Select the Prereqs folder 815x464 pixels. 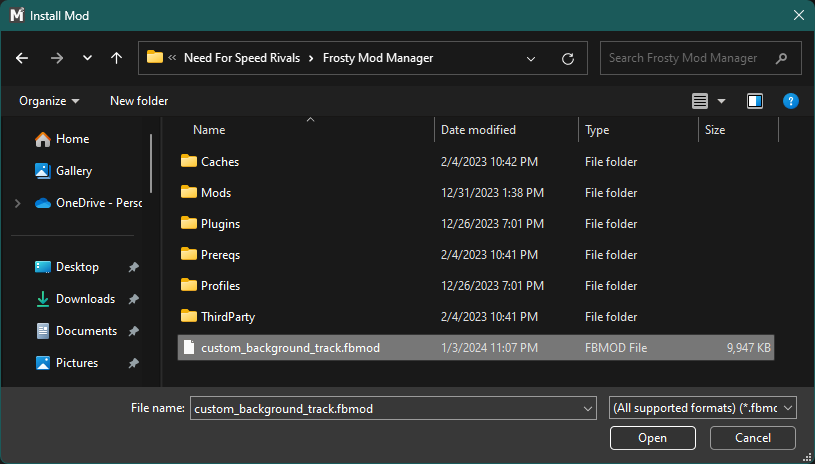tap(476, 255)
